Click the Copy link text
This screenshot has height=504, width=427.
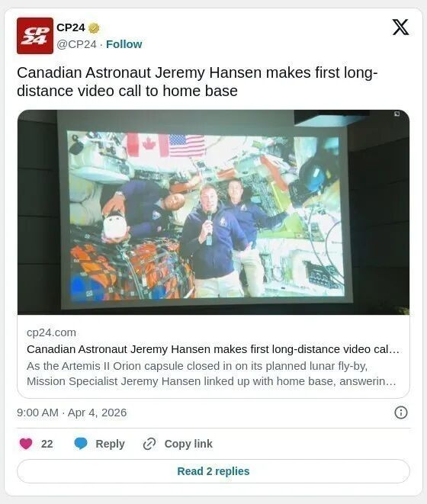pos(188,444)
